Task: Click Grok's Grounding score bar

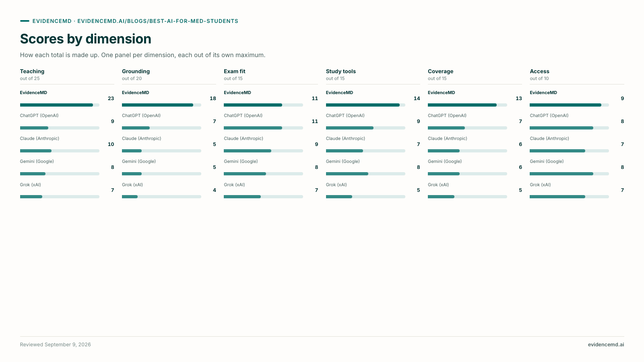Action: (x=161, y=197)
